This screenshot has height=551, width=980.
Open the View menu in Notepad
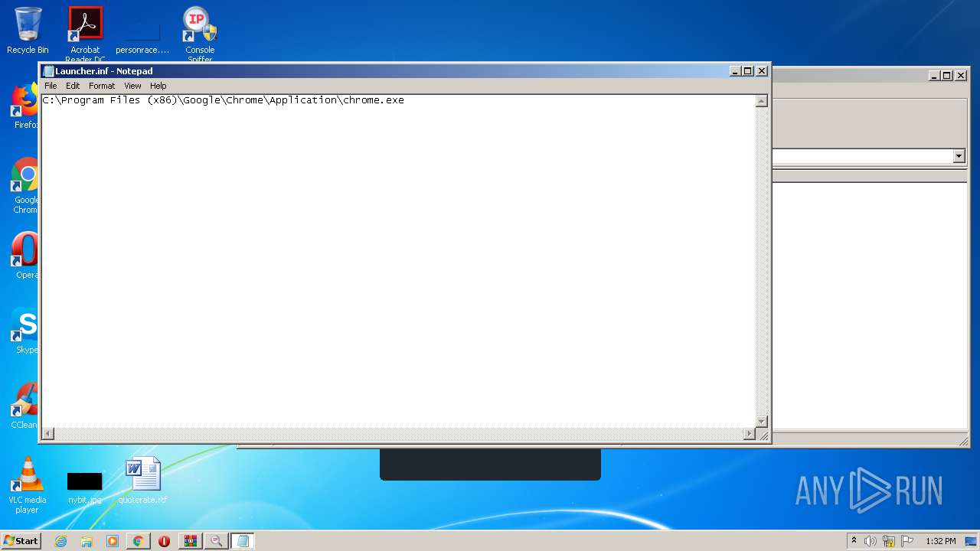tap(132, 86)
